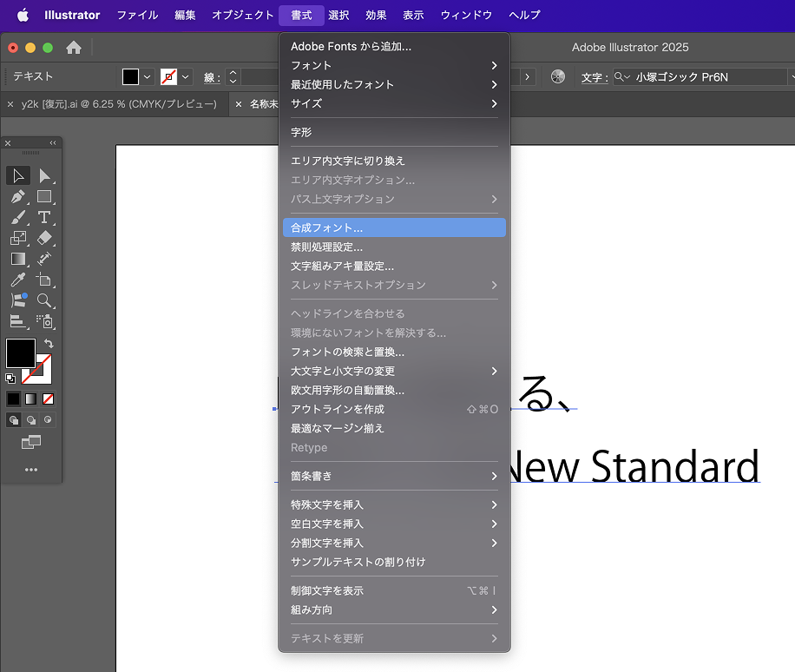Screen dimensions: 795x672
Task: Choose 合成フォント... menu item
Action: tap(394, 227)
